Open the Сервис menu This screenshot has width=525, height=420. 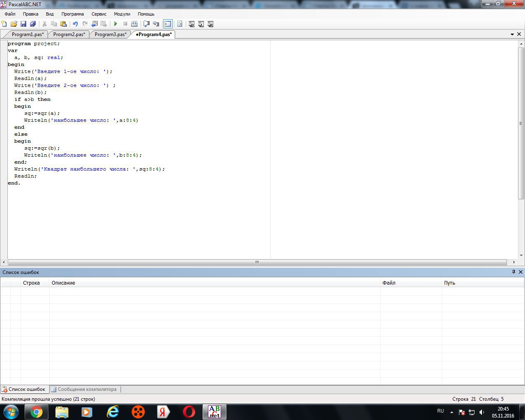tap(99, 14)
